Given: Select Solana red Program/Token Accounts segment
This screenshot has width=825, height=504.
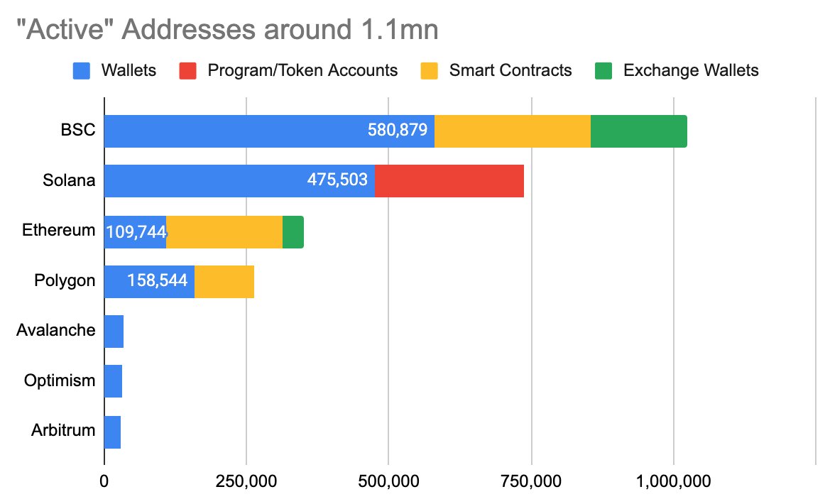Looking at the screenshot, I should click(x=449, y=181).
